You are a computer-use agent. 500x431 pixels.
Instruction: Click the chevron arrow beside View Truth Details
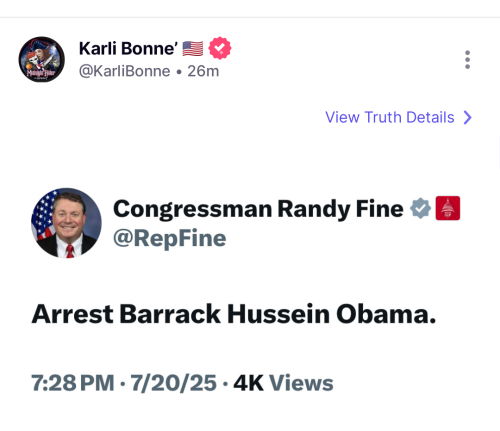(x=468, y=117)
